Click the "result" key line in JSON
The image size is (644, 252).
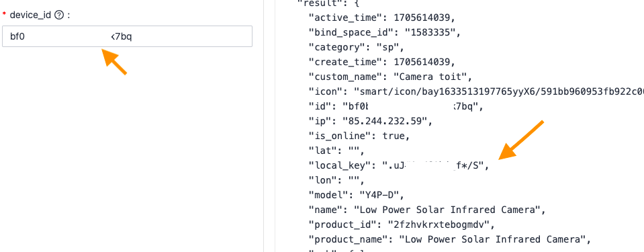[328, 3]
